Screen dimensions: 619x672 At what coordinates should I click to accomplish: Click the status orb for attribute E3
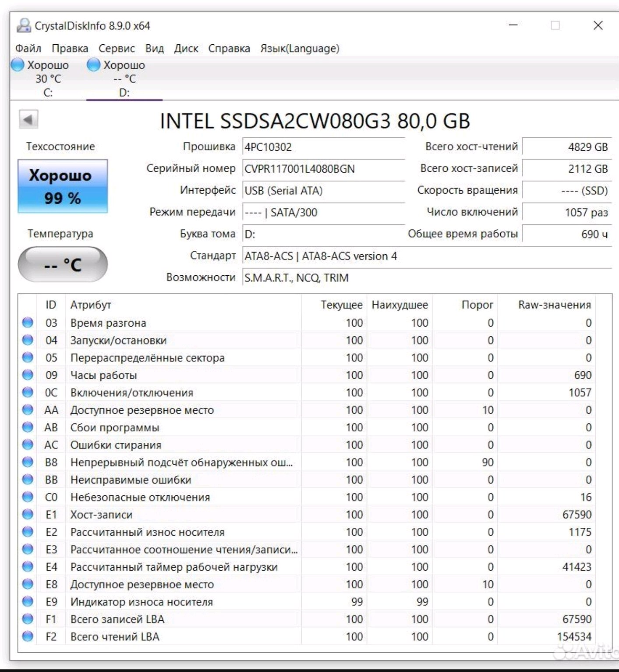[x=28, y=549]
